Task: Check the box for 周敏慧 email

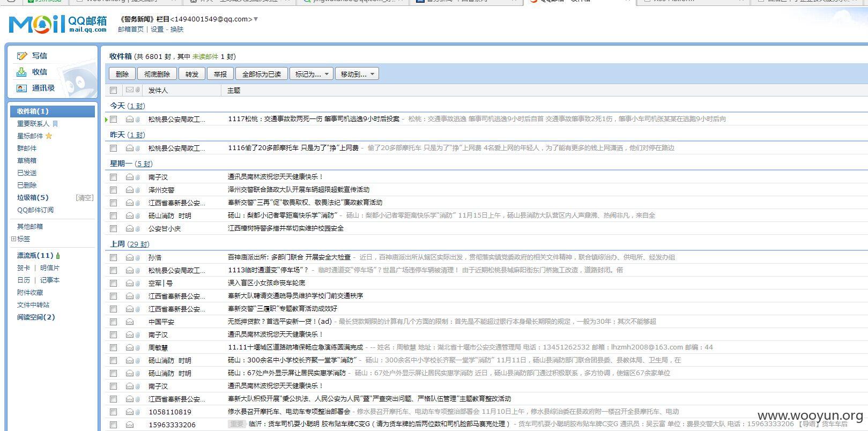Action: click(x=113, y=347)
